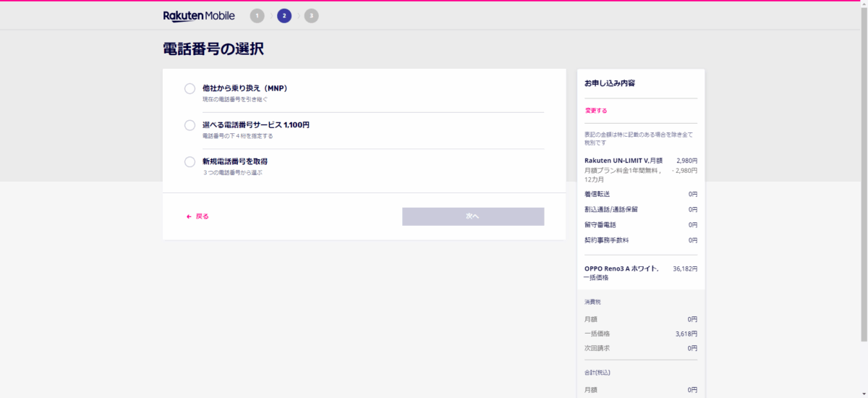Click the 戻る back link
Viewport: 868px width, 398px height.
coord(197,216)
